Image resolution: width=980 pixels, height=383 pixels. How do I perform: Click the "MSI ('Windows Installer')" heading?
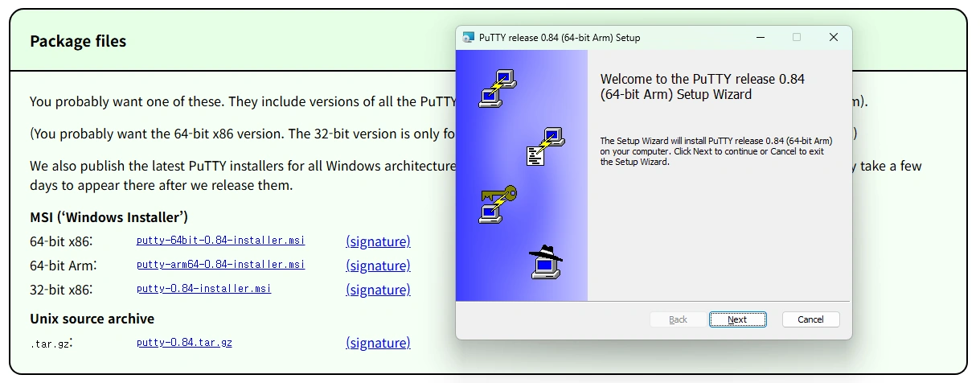(x=109, y=217)
